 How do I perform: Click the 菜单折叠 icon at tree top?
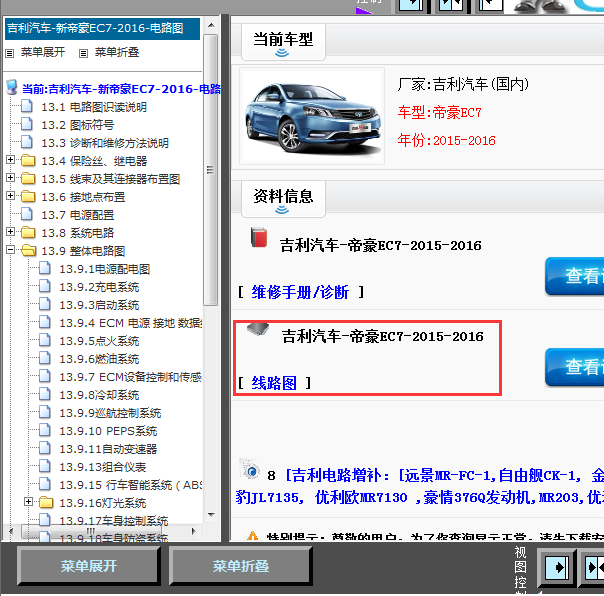83,53
